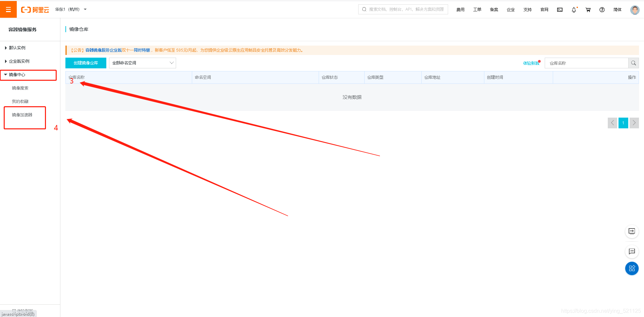The width and height of the screenshot is (644, 317).
Task: Open the 企业 menu
Action: point(511,10)
